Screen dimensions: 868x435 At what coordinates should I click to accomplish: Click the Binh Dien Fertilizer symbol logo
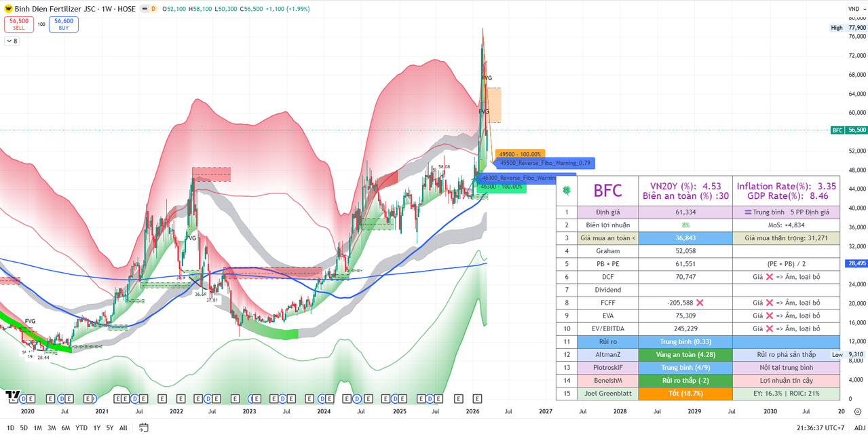pyautogui.click(x=8, y=9)
